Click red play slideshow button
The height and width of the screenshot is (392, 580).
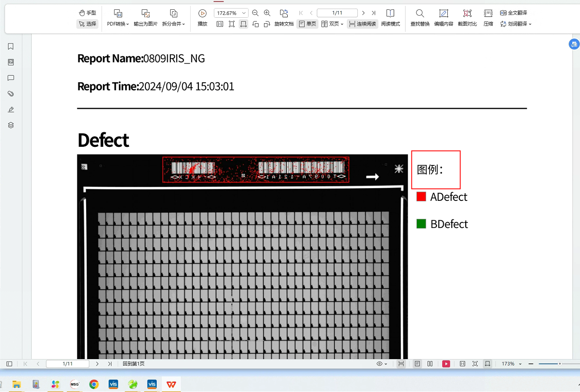pos(446,364)
